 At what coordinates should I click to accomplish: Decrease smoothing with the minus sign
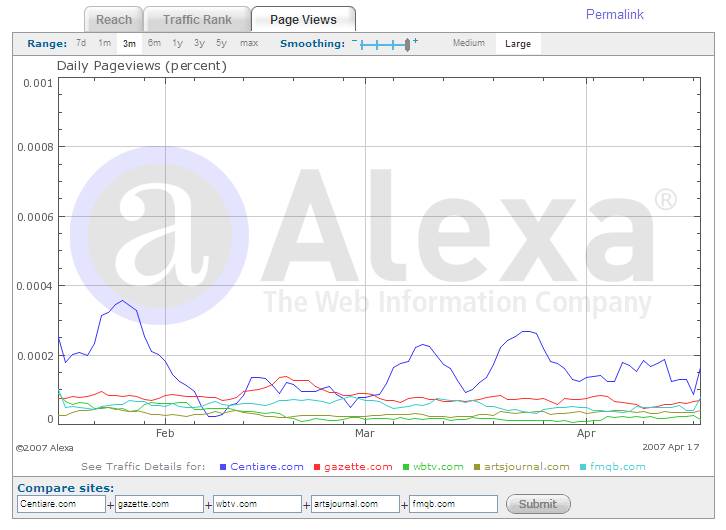point(354,41)
